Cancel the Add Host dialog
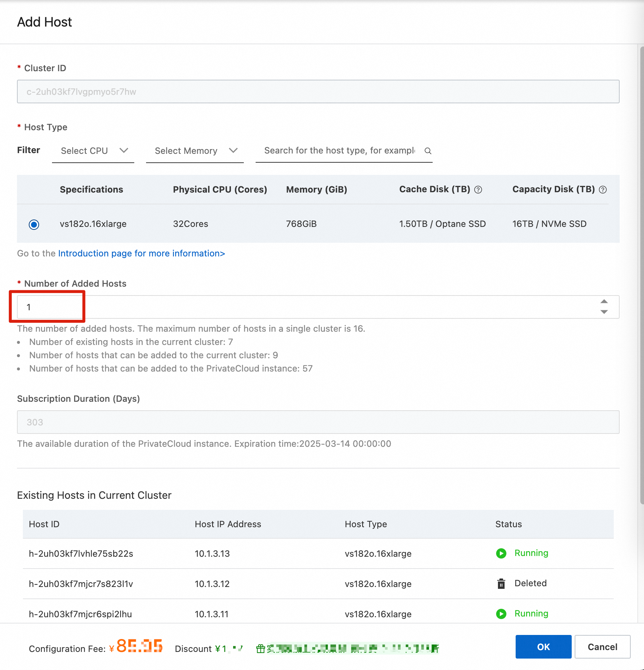The width and height of the screenshot is (644, 670). (602, 647)
